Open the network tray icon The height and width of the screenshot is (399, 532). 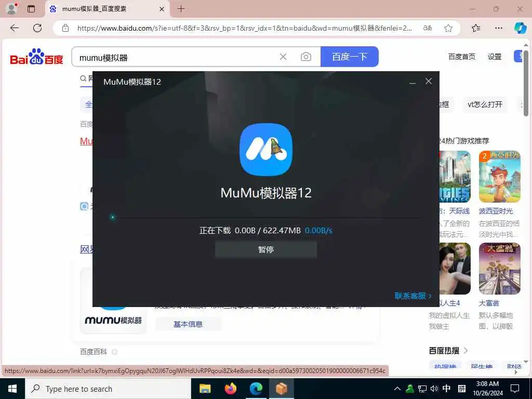[422, 389]
